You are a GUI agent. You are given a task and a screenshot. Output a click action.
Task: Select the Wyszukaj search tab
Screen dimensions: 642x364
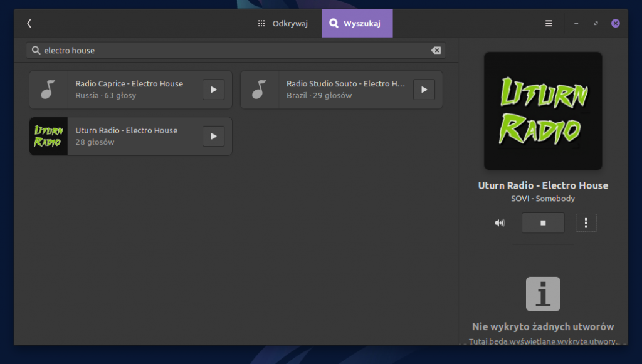tap(357, 24)
